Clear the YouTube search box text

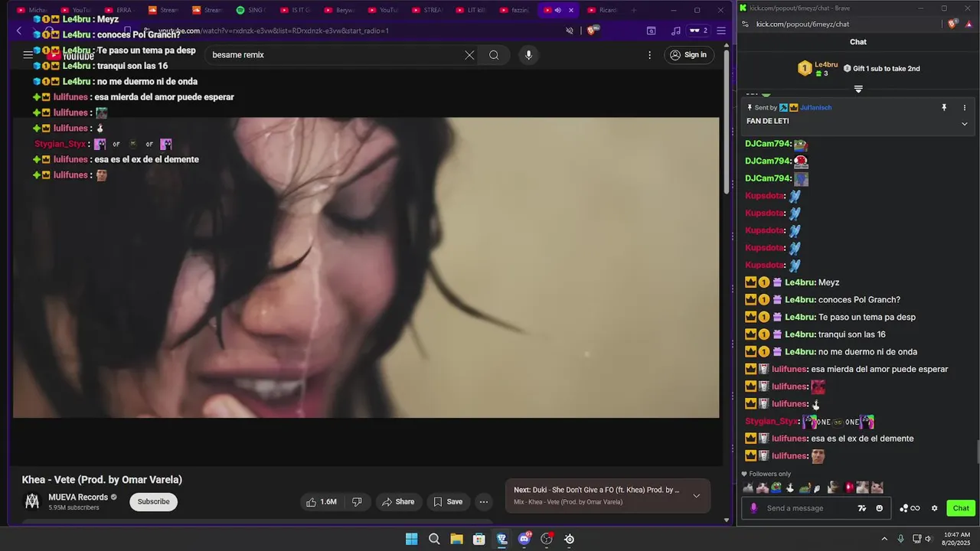(x=469, y=55)
